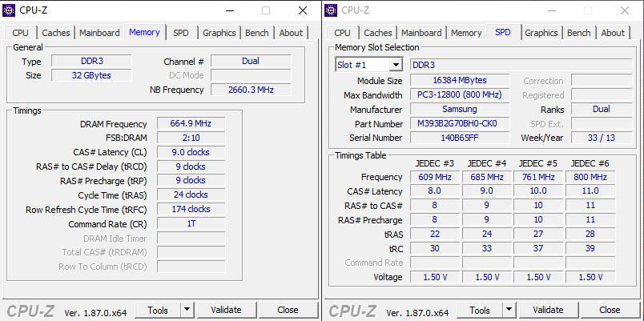Select the Memory tab in the right window
The width and height of the screenshot is (644, 321).
(x=465, y=33)
